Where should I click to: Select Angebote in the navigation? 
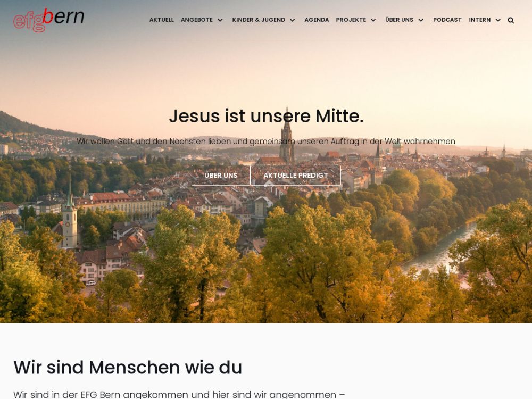click(197, 20)
